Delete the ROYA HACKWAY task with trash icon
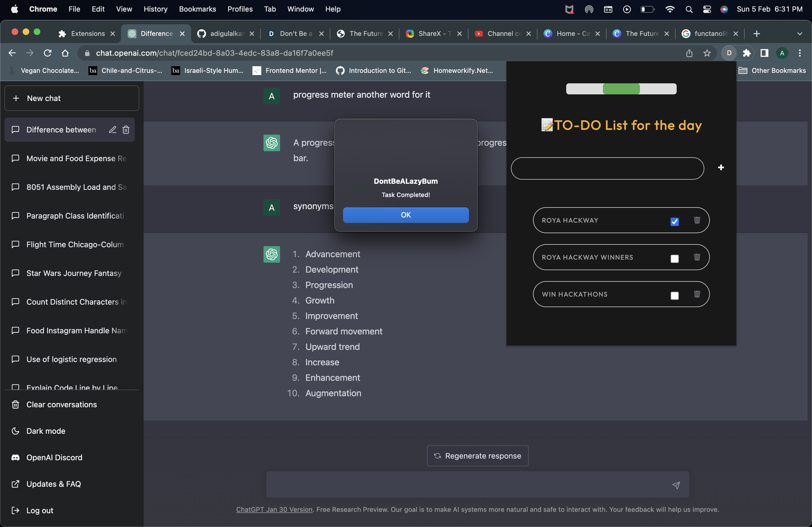 click(697, 220)
